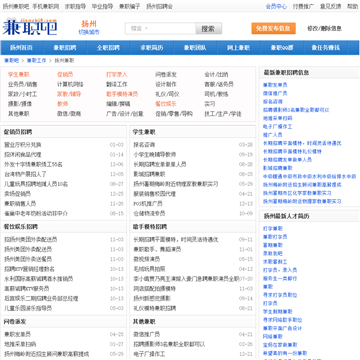Select 扬州首页 in the navigation bar
Screen dimensions: 360x360
click(x=22, y=48)
